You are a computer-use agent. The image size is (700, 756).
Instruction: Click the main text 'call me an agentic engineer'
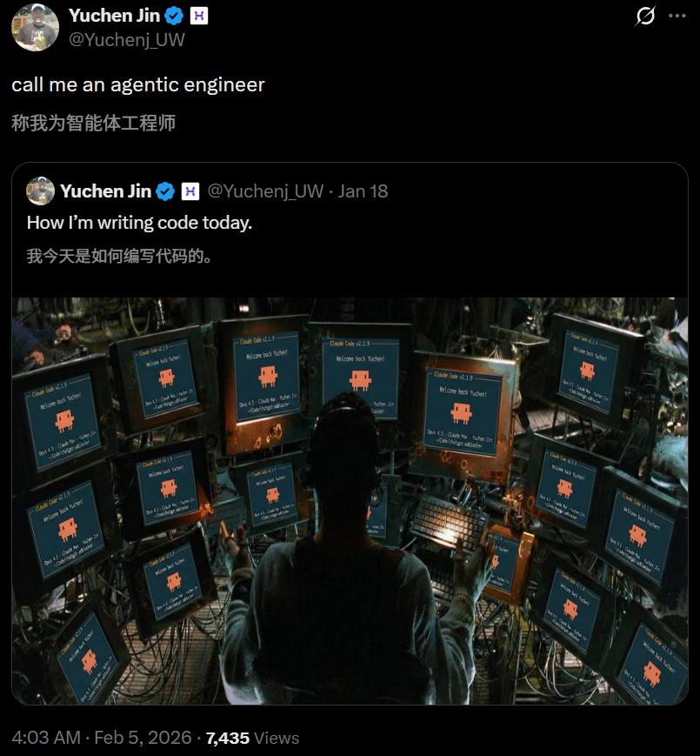(x=138, y=85)
